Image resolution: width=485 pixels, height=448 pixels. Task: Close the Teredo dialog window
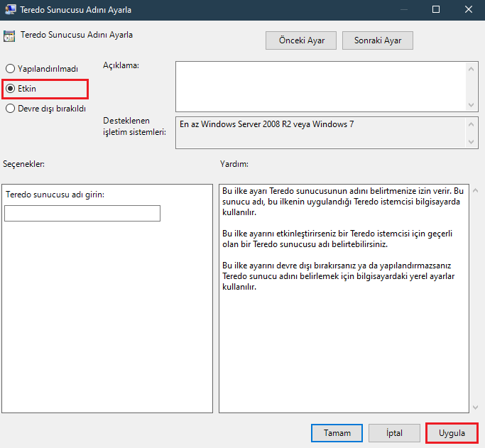(x=468, y=9)
